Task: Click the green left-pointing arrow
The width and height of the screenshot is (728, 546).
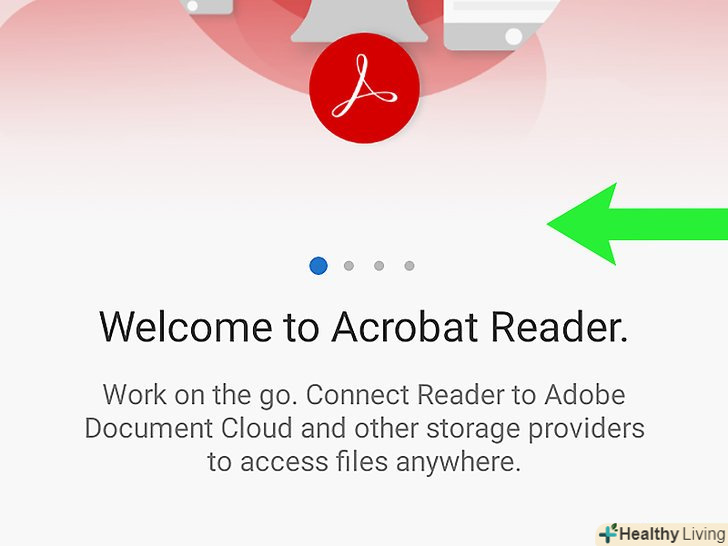Action: pyautogui.click(x=637, y=224)
